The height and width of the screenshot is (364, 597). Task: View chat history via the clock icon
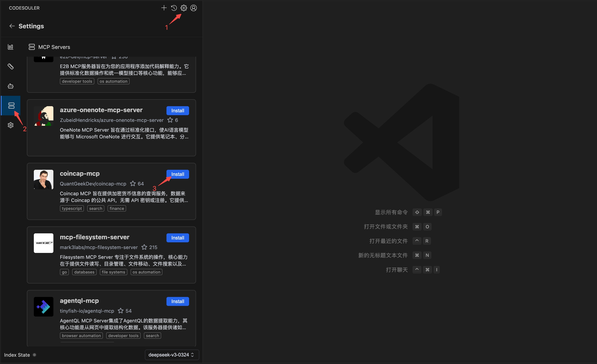point(174,8)
